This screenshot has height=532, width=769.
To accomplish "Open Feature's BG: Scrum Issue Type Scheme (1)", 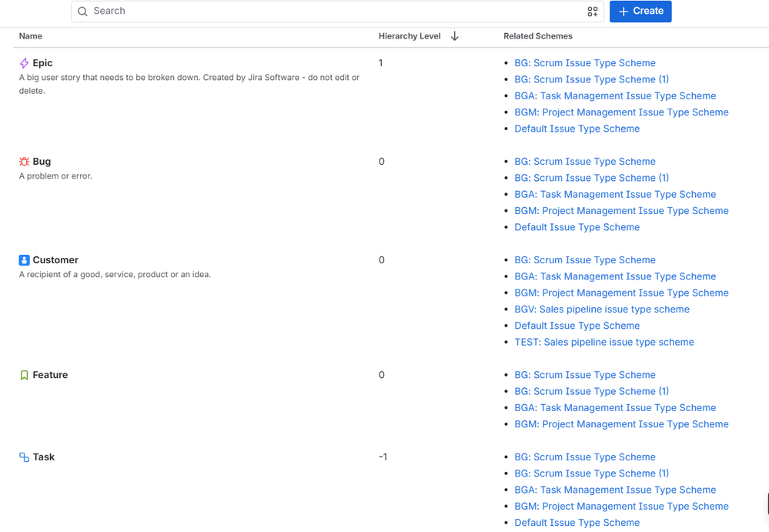I will (591, 391).
